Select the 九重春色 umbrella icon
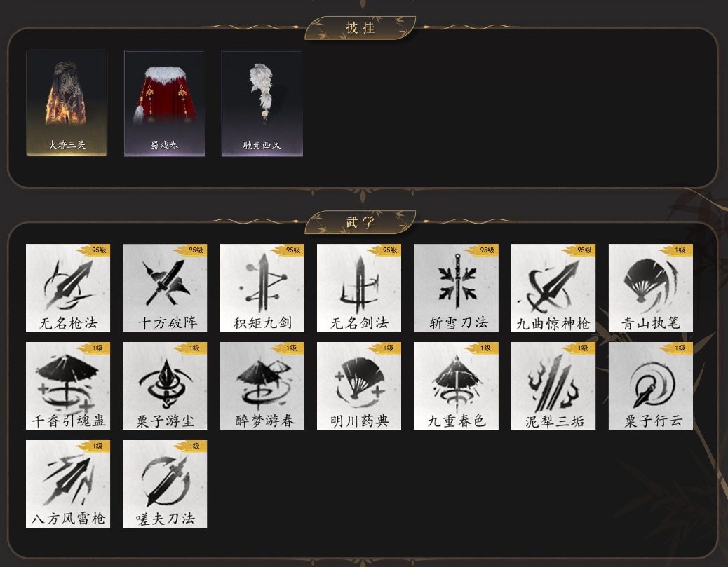728x567 pixels. (x=456, y=385)
